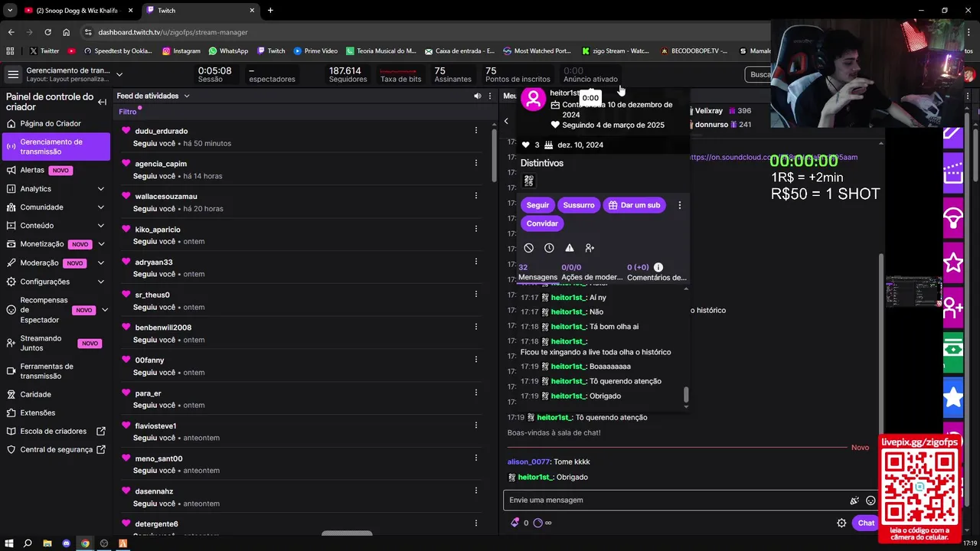
Task: Open Escola de criadores external link
Action: (56, 431)
